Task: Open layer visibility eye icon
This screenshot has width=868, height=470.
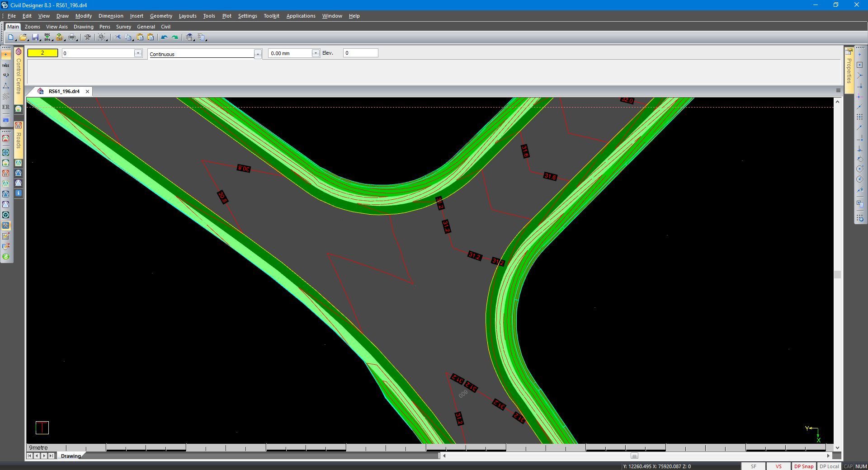Action: (x=190, y=38)
